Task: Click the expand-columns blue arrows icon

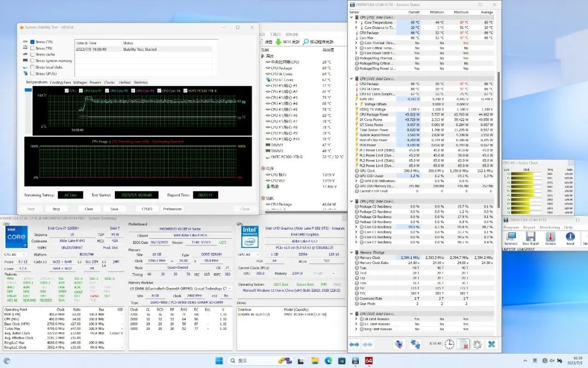Action: point(354,344)
